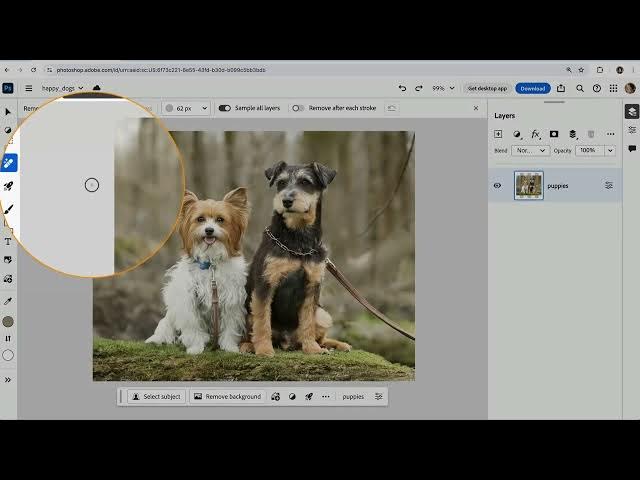Image resolution: width=640 pixels, height=480 pixels.
Task: Open the Comments panel side icon
Action: click(x=632, y=149)
